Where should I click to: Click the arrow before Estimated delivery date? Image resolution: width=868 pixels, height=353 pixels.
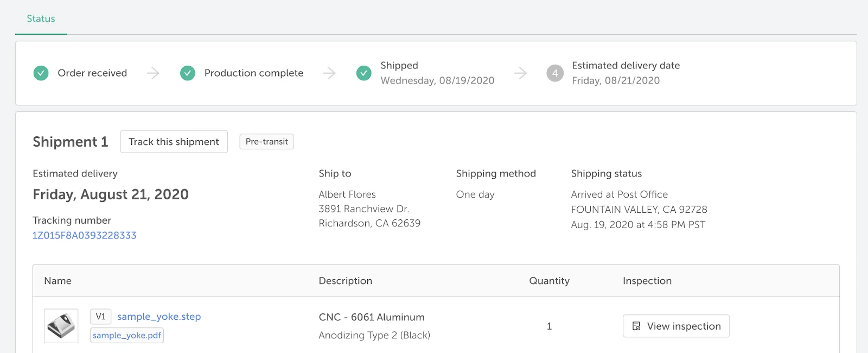(x=521, y=73)
